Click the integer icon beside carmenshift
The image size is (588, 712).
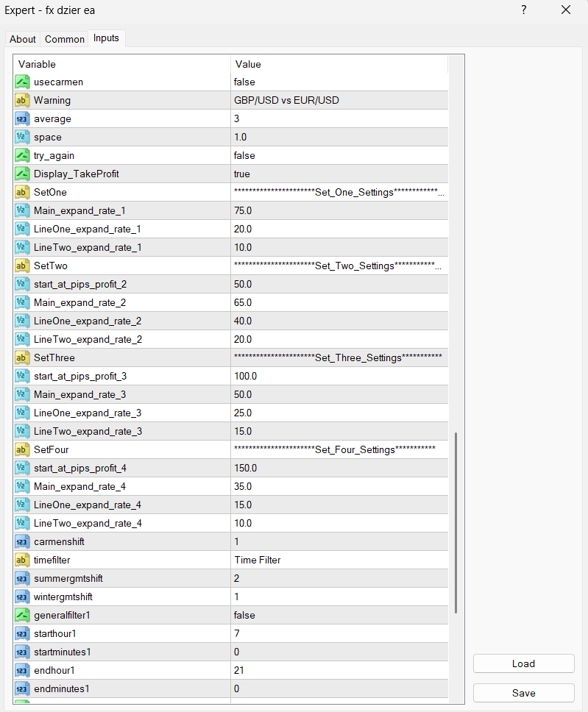pos(22,541)
